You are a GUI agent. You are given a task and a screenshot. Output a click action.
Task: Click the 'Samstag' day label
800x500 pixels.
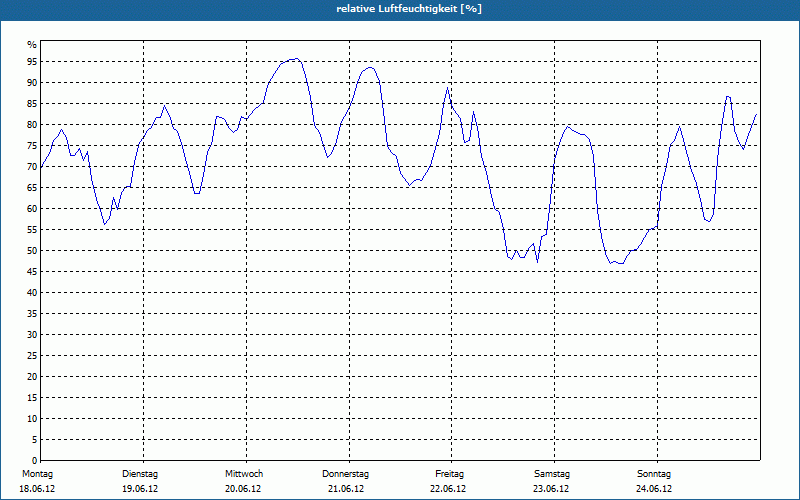[x=552, y=474]
